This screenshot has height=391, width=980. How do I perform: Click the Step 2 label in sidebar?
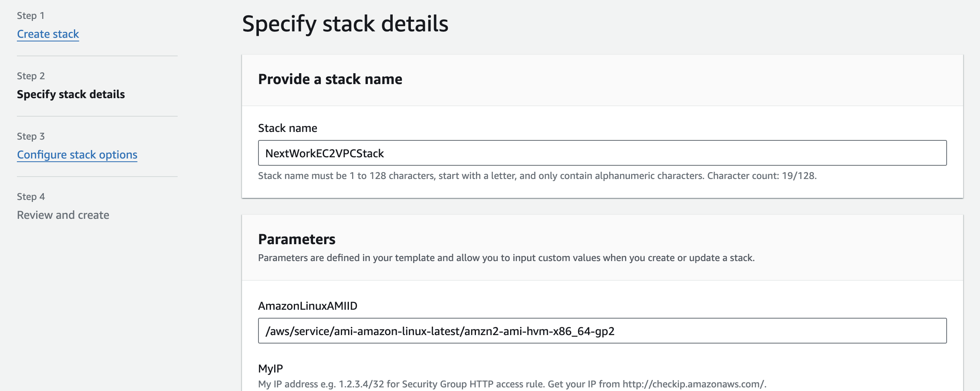point(31,76)
